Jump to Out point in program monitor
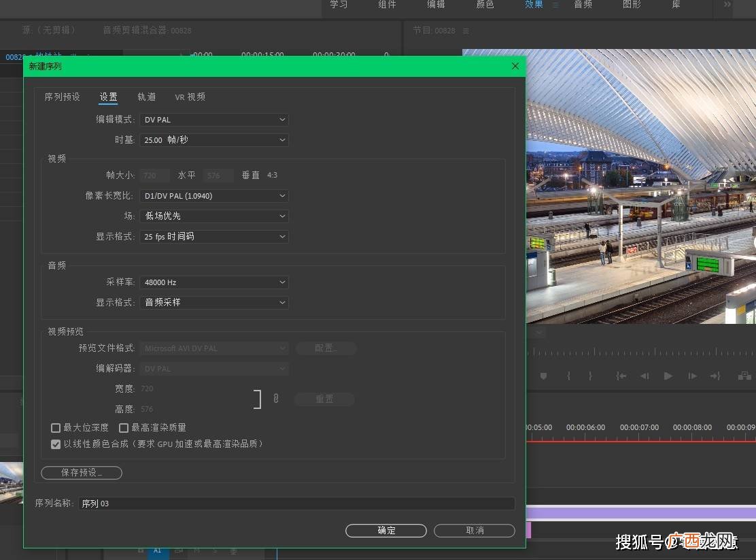756x560 pixels. tap(715, 376)
